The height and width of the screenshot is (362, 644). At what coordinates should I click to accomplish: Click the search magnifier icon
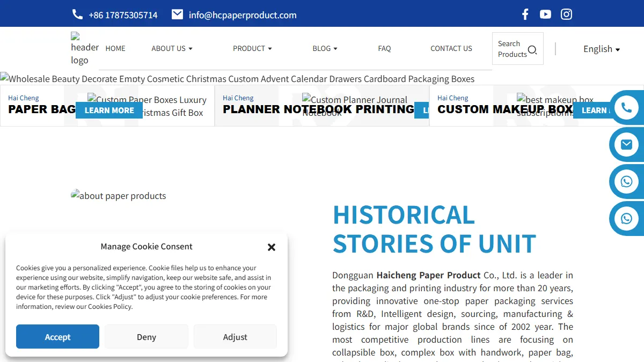pyautogui.click(x=532, y=50)
